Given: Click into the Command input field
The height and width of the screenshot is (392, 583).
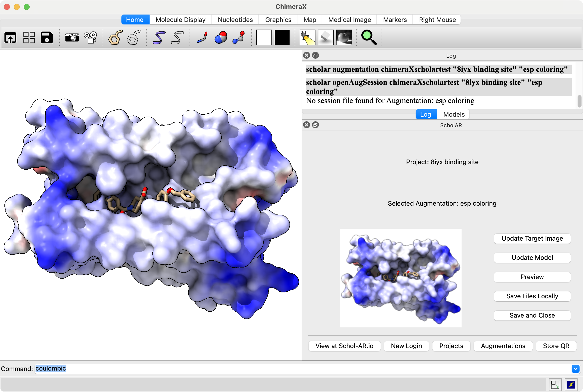Looking at the screenshot, I should tap(300, 369).
